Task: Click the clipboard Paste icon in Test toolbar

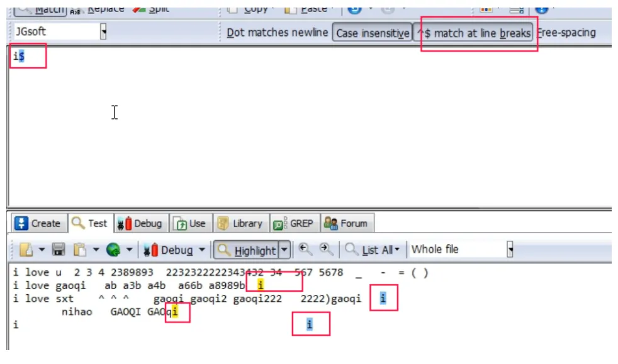Action: (80, 250)
